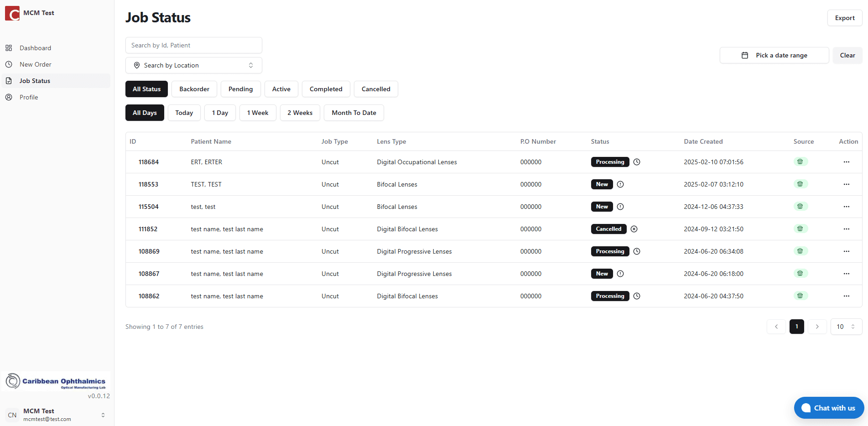The width and height of the screenshot is (868, 426).
Task: Click the location pin in Search by Location
Action: tap(137, 65)
